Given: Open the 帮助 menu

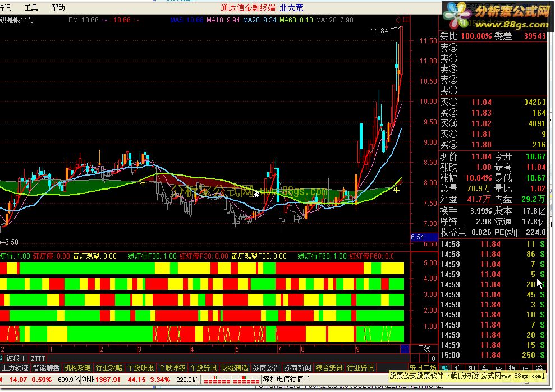Looking at the screenshot, I should point(58,7).
